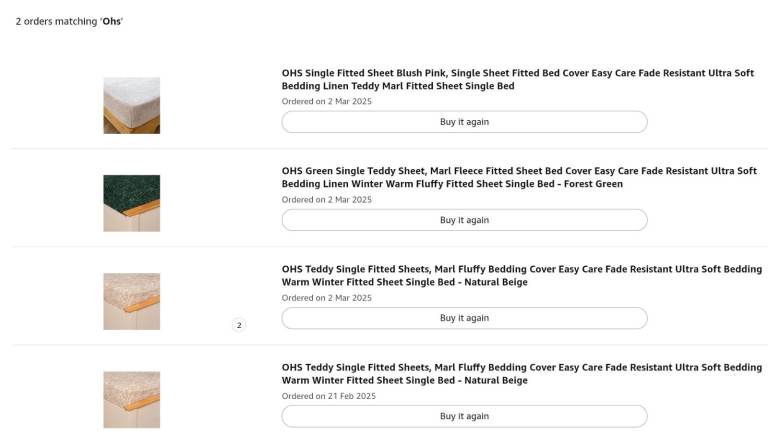
Task: Open the OHS Green Single Teddy Sheet title
Action: (519, 177)
